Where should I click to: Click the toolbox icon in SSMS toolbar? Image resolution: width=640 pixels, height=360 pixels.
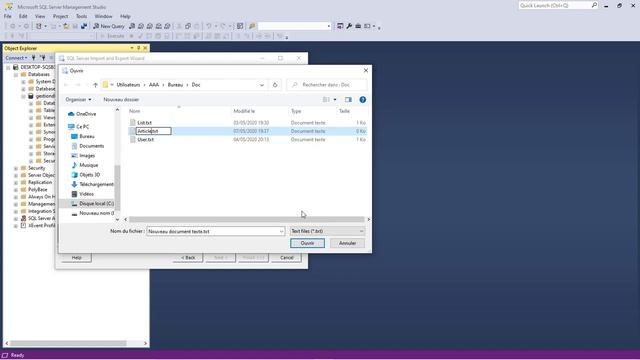click(358, 26)
